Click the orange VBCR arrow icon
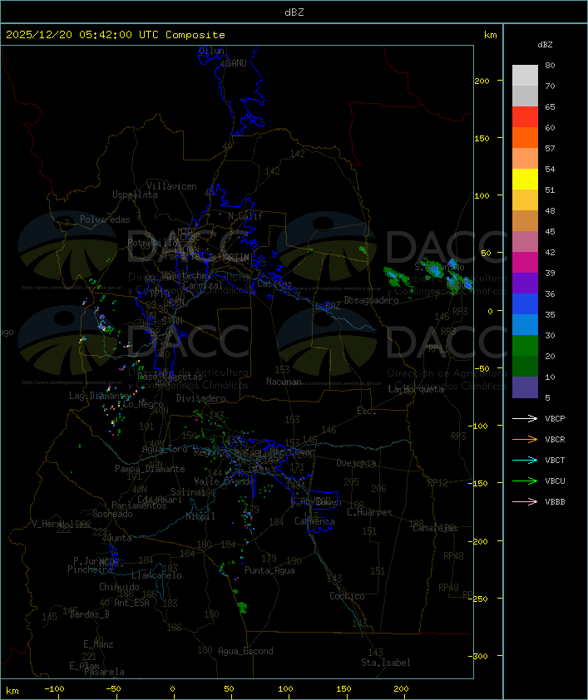The width and height of the screenshot is (588, 700). pos(525,439)
